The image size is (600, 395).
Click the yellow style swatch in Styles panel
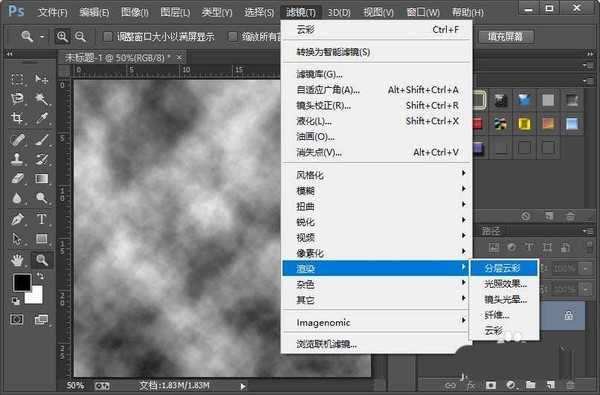point(524,124)
